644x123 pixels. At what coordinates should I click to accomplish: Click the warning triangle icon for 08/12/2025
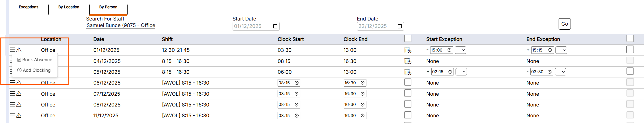click(19, 104)
